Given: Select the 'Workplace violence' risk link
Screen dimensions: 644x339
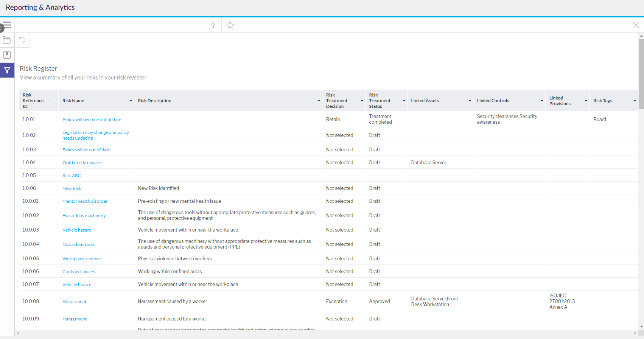Looking at the screenshot, I should 82,259.
